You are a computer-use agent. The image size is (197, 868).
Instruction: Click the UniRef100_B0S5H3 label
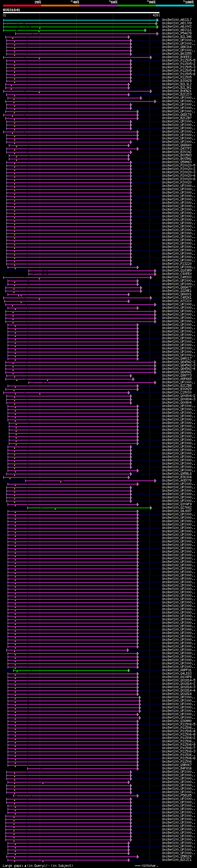tap(177, 155)
